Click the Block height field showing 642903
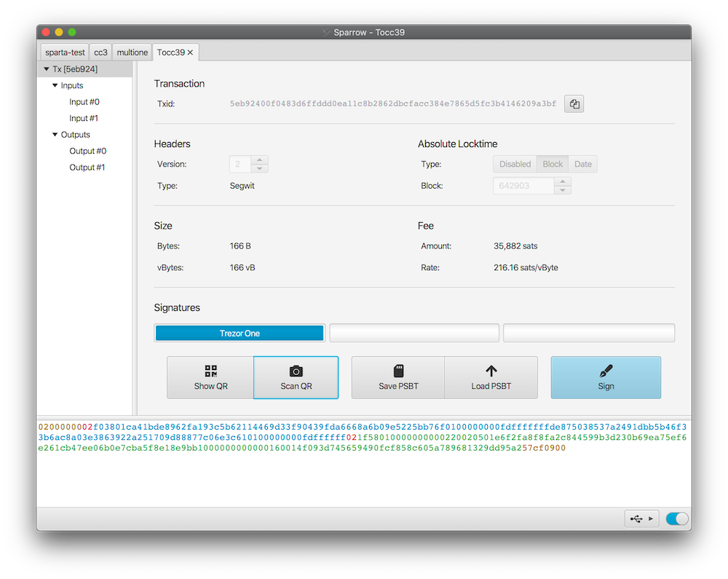The width and height of the screenshot is (728, 579). click(x=523, y=186)
